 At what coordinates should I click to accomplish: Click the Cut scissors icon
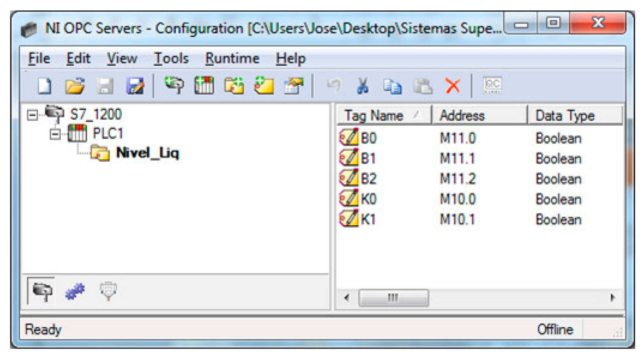(363, 86)
